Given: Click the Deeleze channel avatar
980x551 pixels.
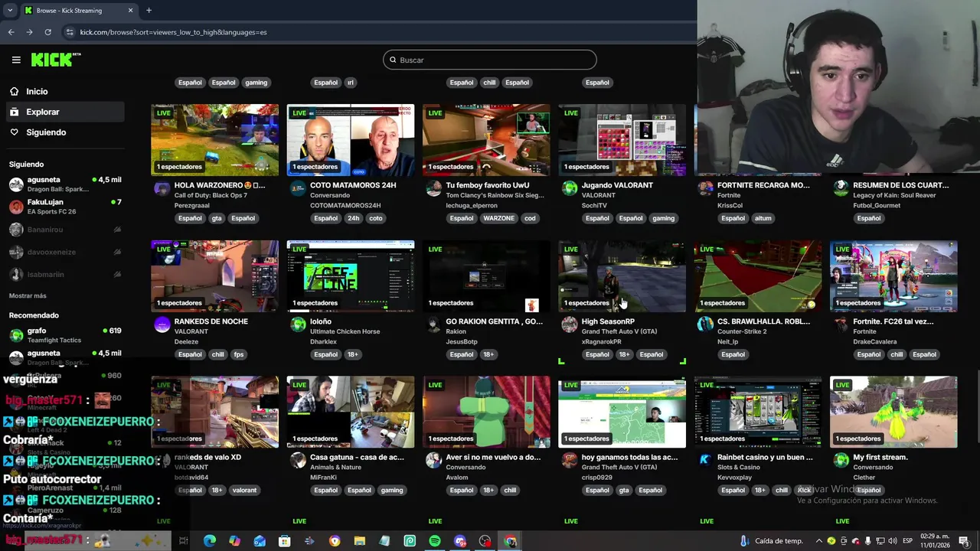Looking at the screenshot, I should [162, 324].
